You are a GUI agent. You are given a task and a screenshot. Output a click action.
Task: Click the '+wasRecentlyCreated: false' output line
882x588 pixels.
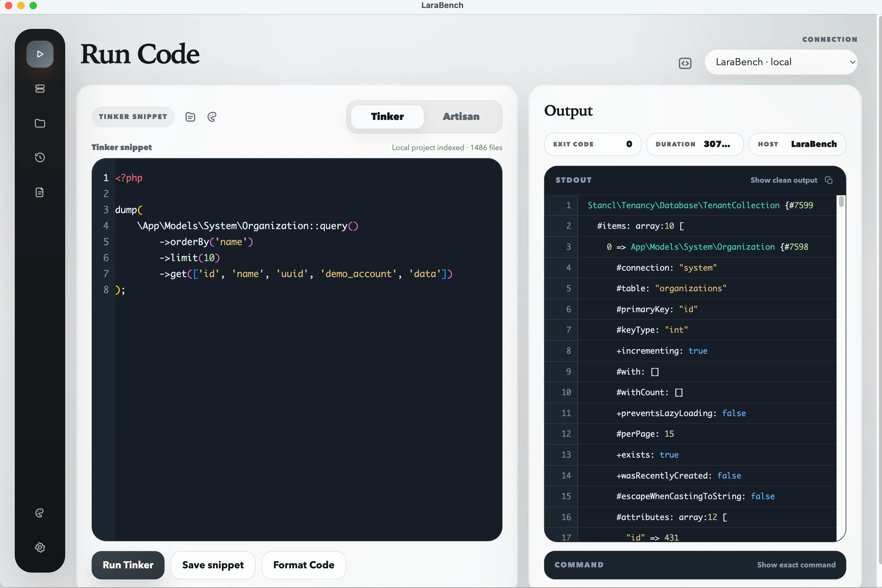[x=679, y=475]
